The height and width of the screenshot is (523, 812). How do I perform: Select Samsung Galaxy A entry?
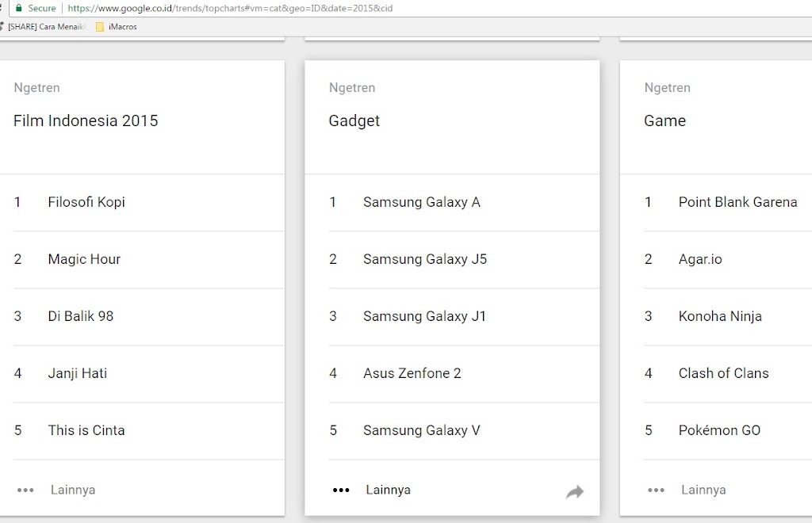pyautogui.click(x=422, y=202)
